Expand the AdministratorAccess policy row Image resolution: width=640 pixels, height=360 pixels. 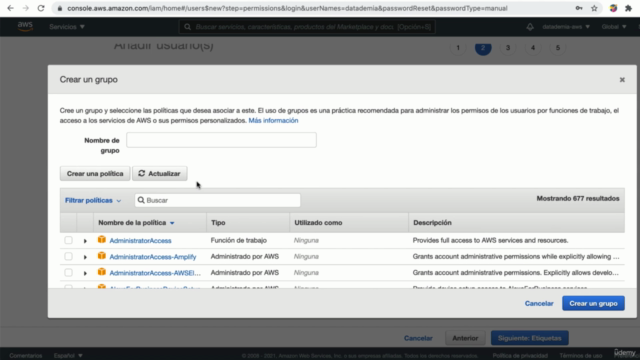click(85, 241)
